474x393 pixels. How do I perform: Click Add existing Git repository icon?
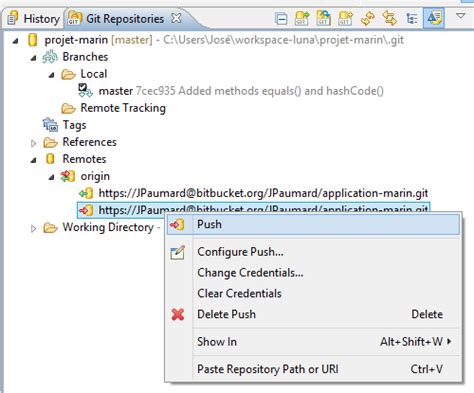(302, 18)
